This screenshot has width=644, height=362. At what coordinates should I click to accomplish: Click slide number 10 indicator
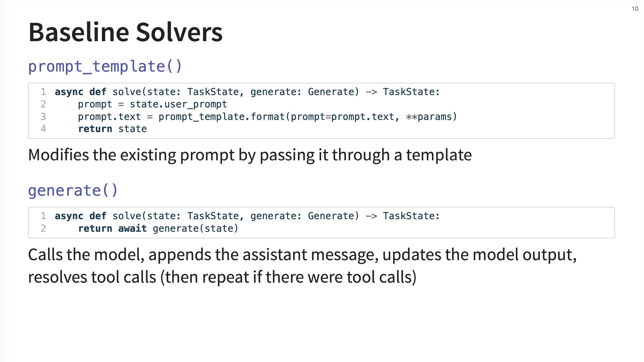point(635,9)
